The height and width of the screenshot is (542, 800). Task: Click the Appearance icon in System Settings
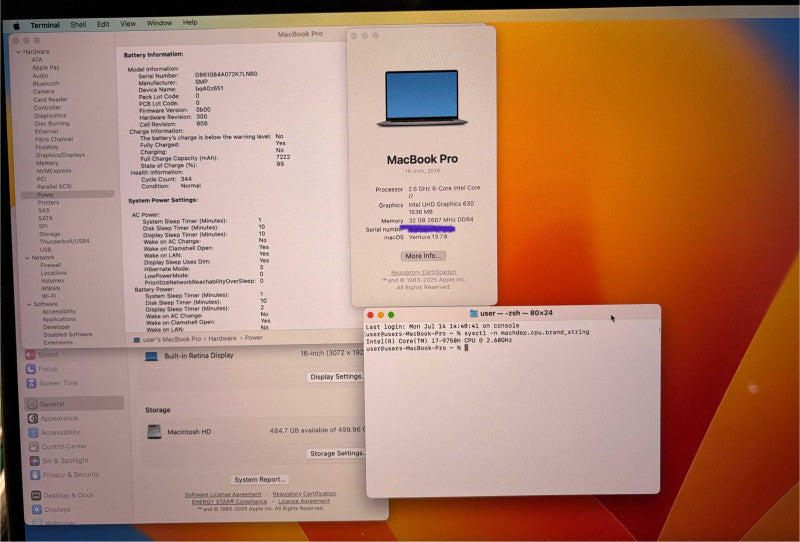point(33,418)
